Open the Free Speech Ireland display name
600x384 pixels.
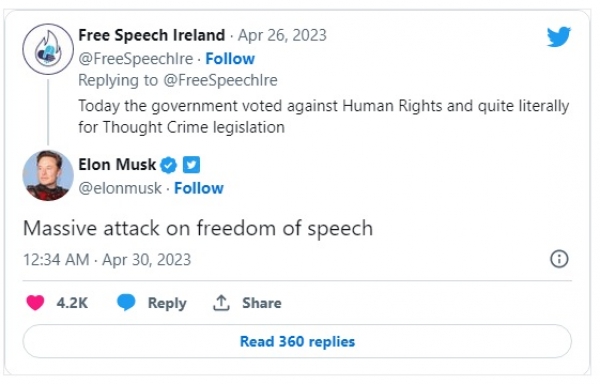(x=152, y=35)
